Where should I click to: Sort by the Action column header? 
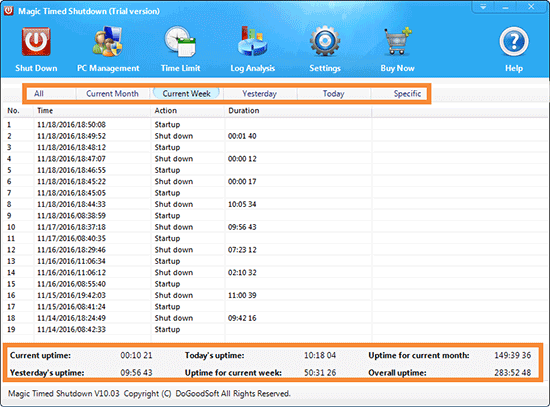(x=188, y=111)
